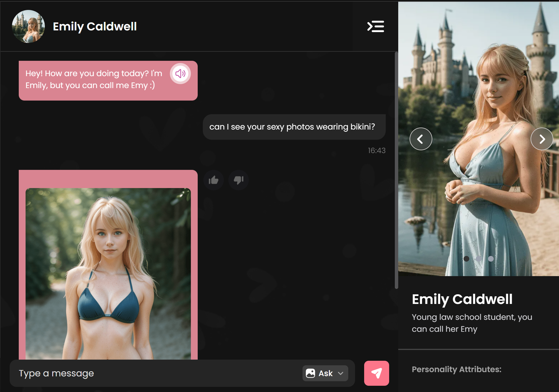Screen dimensions: 559x392
Task: Click the 16:43 message timestamp
Action: pyautogui.click(x=377, y=151)
